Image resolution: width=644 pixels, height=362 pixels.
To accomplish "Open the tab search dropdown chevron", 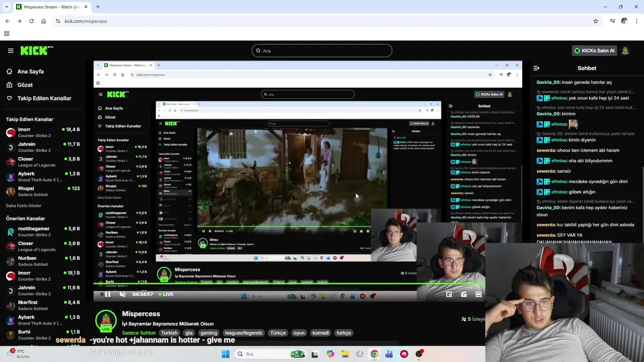I will [x=7, y=7].
